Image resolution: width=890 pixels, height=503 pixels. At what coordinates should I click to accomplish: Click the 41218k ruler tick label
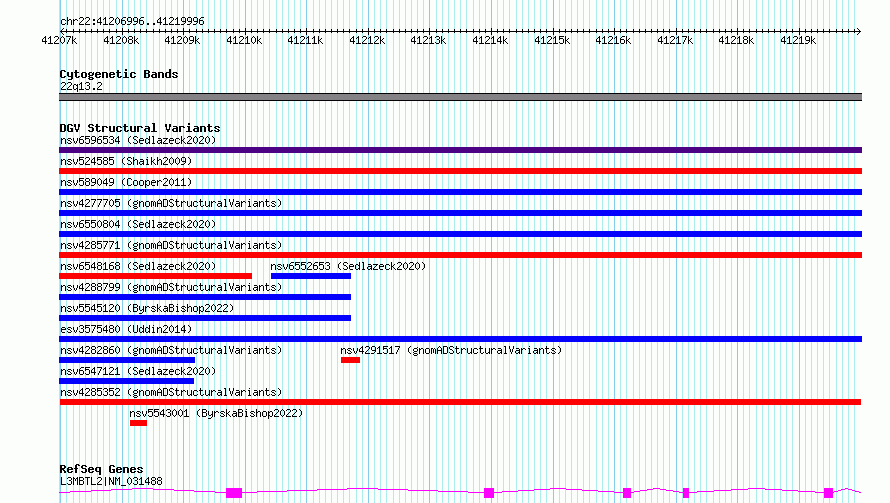[x=737, y=40]
